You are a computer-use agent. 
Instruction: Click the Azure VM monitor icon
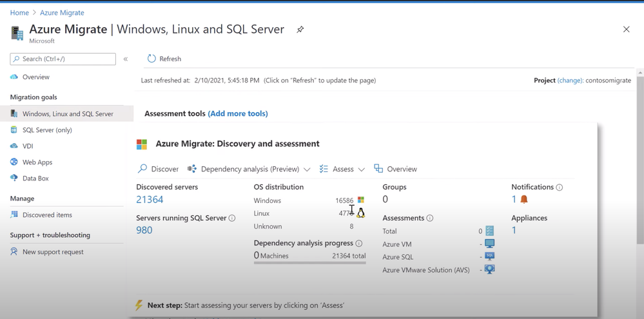(489, 244)
